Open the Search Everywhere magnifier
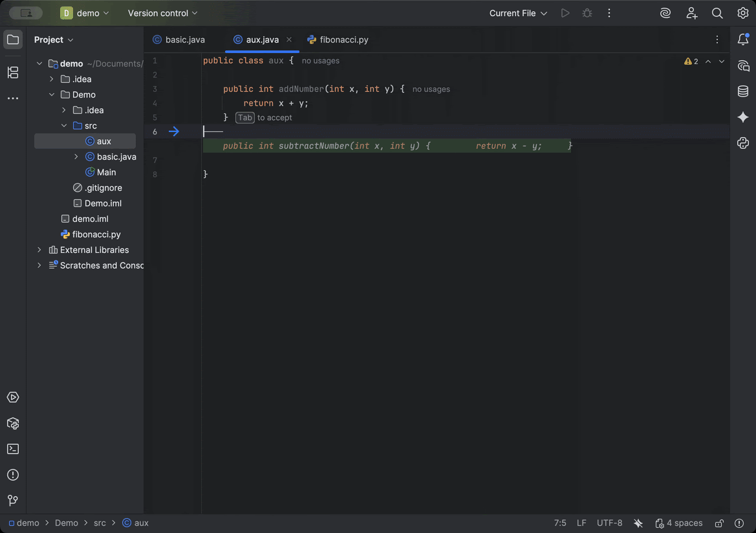The height and width of the screenshot is (533, 756). (x=717, y=12)
